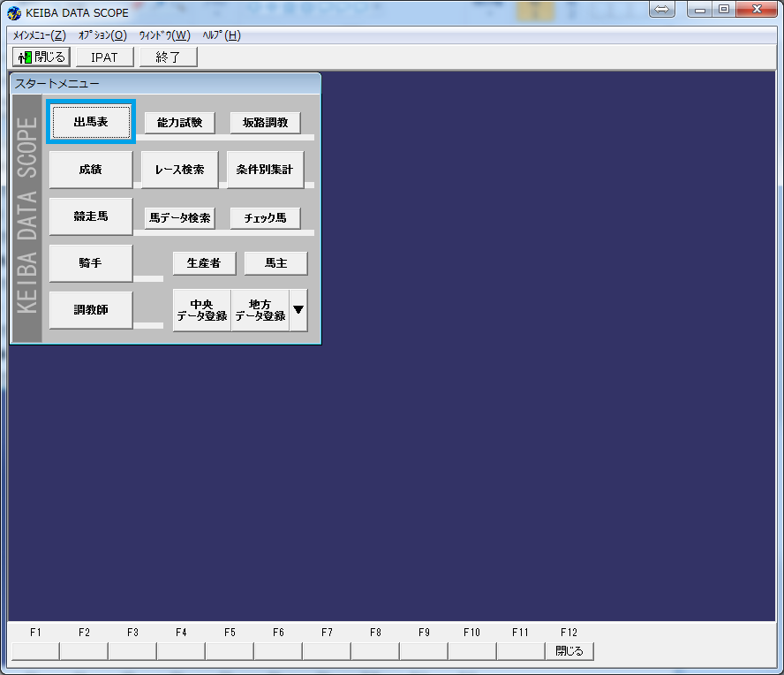Click the F12 閉じる function key button
The height and width of the screenshot is (675, 784).
569,651
